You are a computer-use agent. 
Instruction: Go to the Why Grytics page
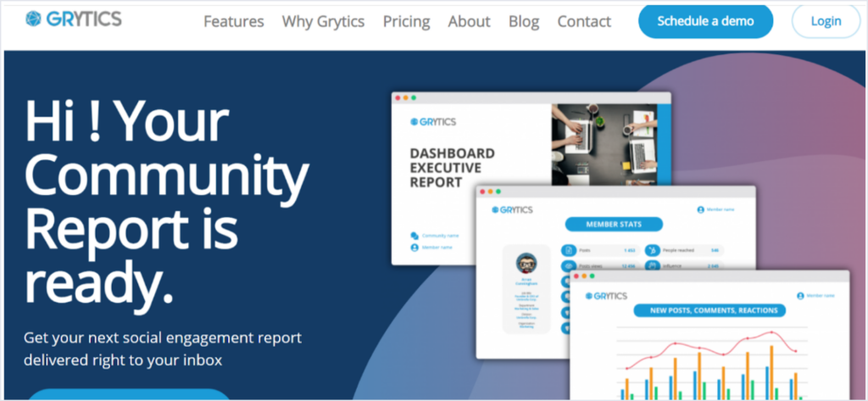[x=323, y=21]
